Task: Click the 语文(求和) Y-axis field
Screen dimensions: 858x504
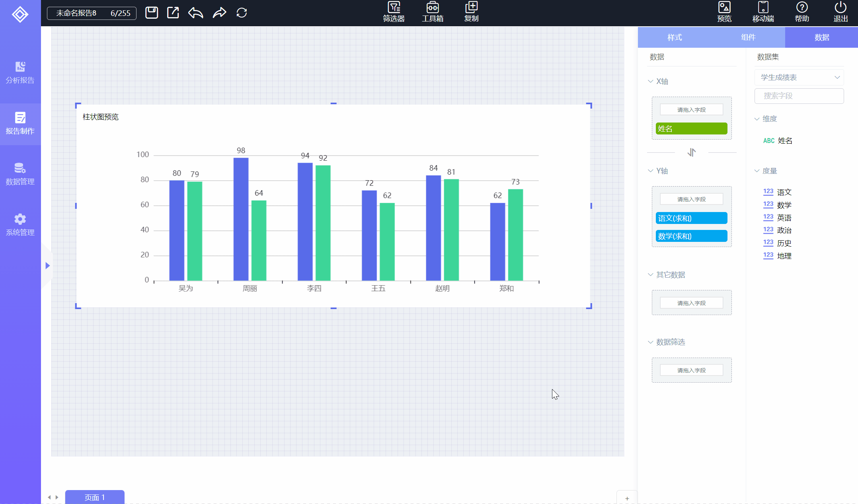Action: tap(691, 218)
